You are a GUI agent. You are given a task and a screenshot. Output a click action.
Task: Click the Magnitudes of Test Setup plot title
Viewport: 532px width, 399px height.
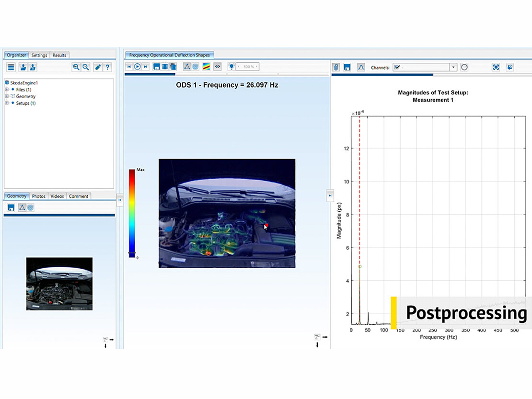click(433, 96)
